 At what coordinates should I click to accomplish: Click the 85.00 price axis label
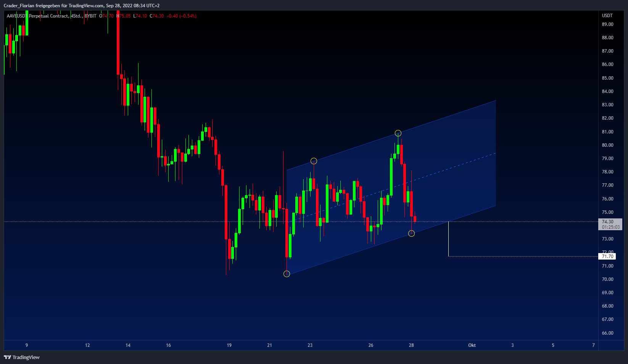[x=608, y=78]
